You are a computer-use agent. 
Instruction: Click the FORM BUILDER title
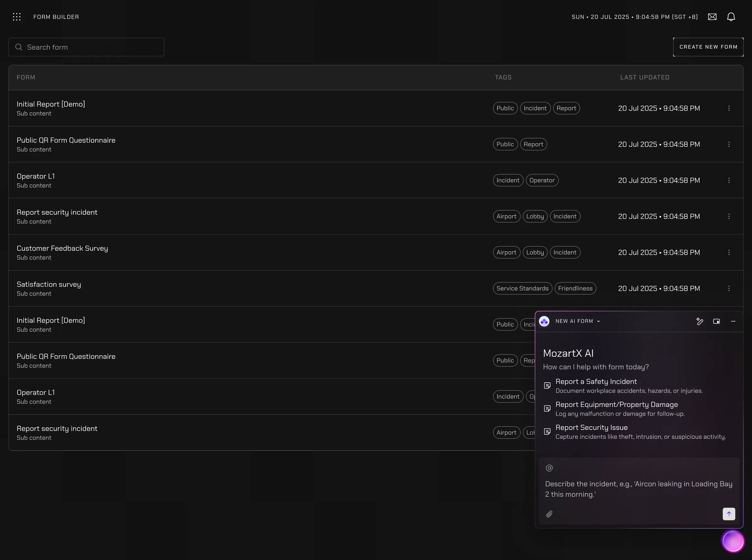[56, 17]
